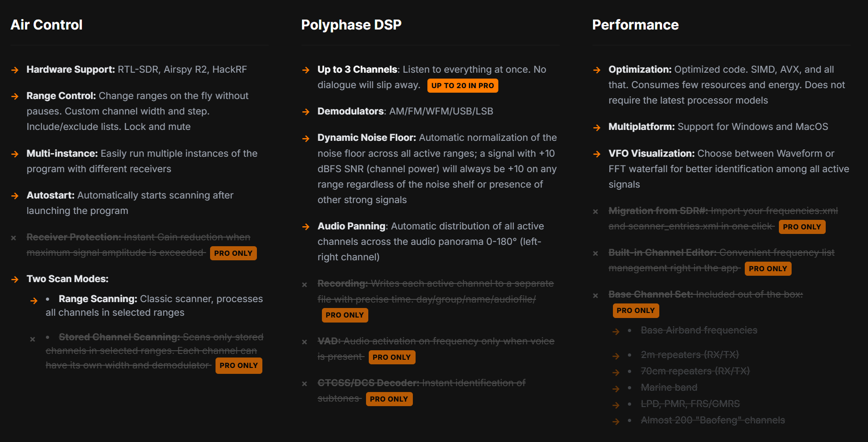Click the Dynamic Noise Floor label
The width and height of the screenshot is (868, 442).
pos(366,138)
